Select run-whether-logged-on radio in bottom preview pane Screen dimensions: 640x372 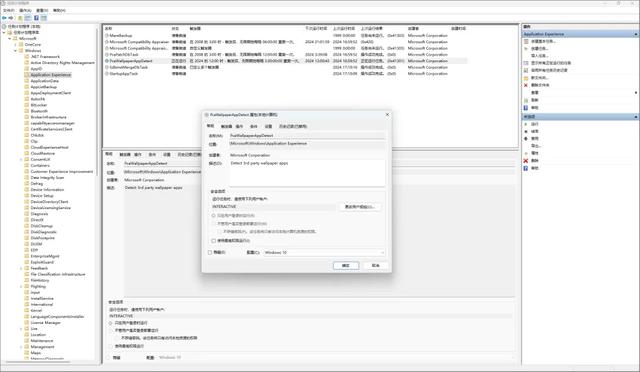pos(111,330)
